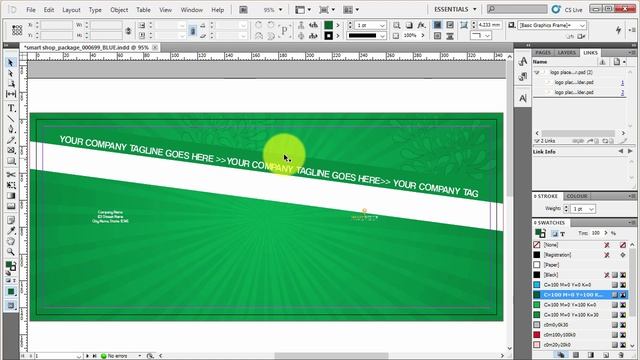Toggle formatting affects container in Swatches
Viewport: 640px width, 360px height.
pos(555,233)
